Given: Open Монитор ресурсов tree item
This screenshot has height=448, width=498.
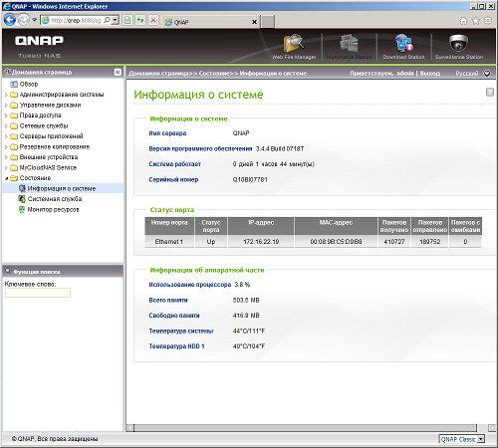Looking at the screenshot, I should (x=53, y=209).
